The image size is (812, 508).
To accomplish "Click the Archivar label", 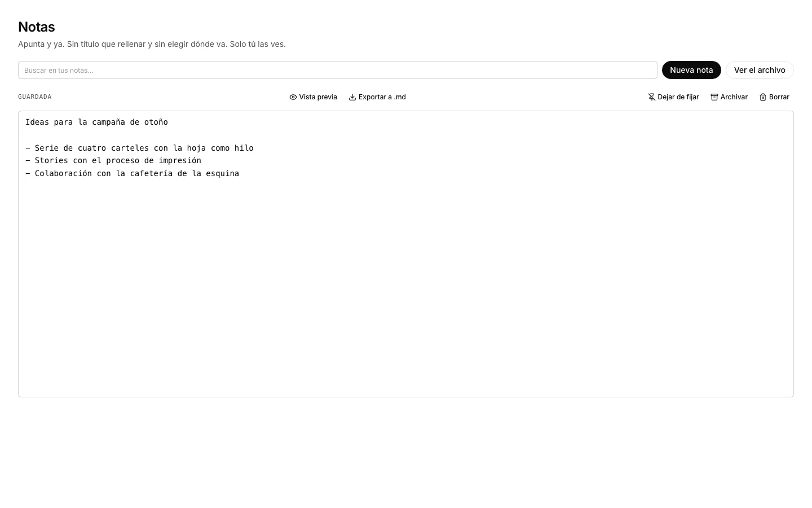I will coord(734,97).
